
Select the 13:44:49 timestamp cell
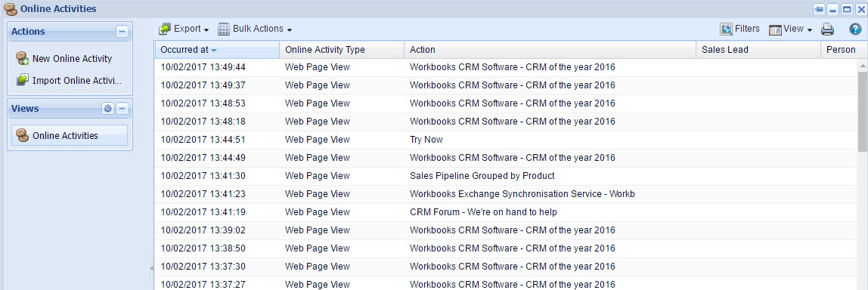tap(203, 158)
